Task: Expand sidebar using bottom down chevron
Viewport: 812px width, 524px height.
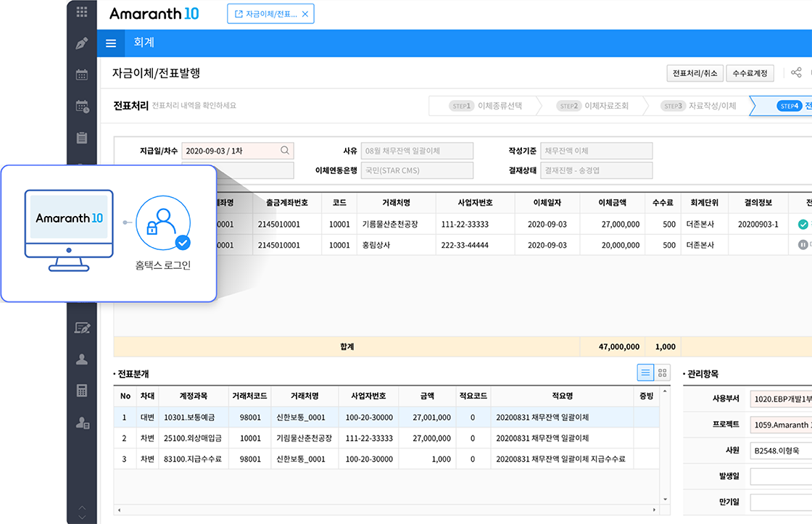Action: coord(82,517)
